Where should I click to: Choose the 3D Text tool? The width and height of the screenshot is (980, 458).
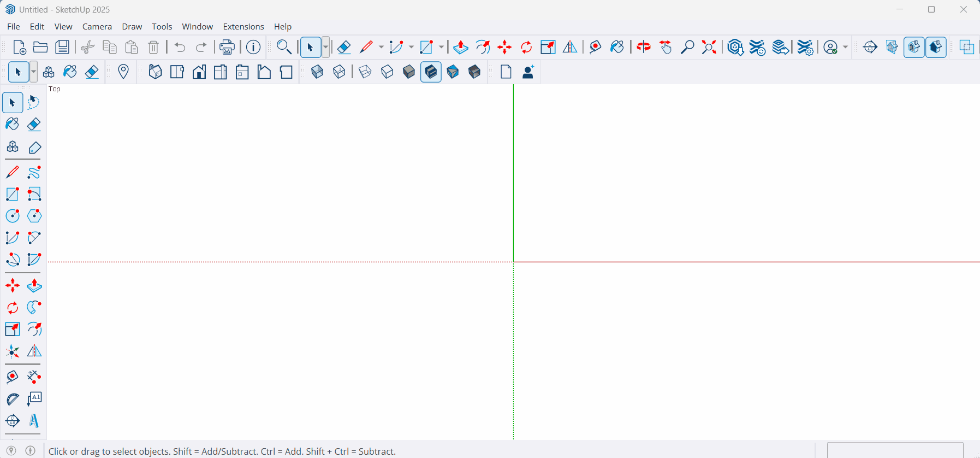pyautogui.click(x=34, y=421)
